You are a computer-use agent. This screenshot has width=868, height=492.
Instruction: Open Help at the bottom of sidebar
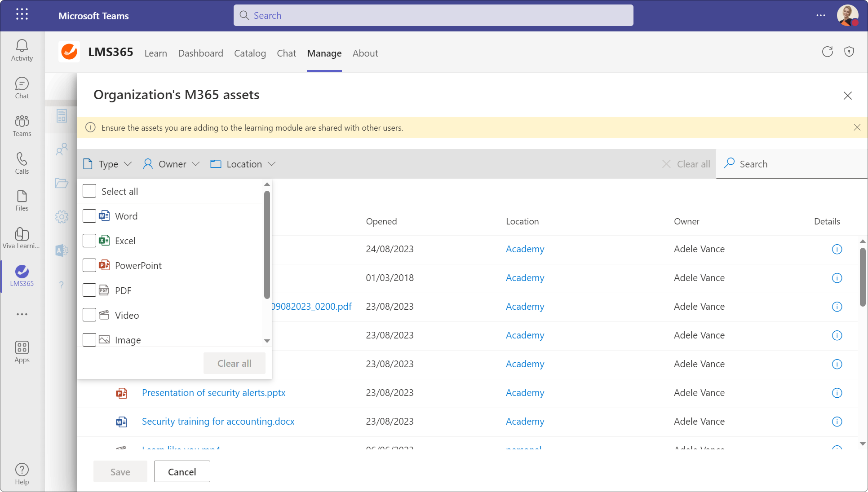[x=22, y=474]
